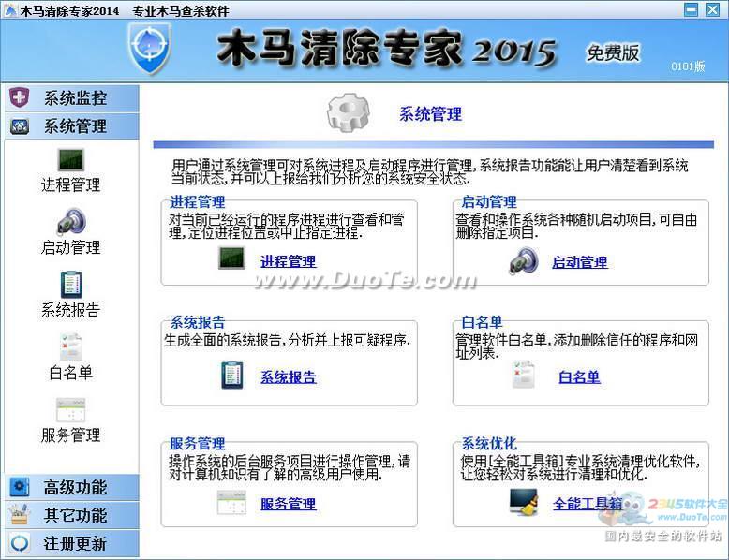
Task: Click the app icon in the title bar
Action: coord(10,9)
